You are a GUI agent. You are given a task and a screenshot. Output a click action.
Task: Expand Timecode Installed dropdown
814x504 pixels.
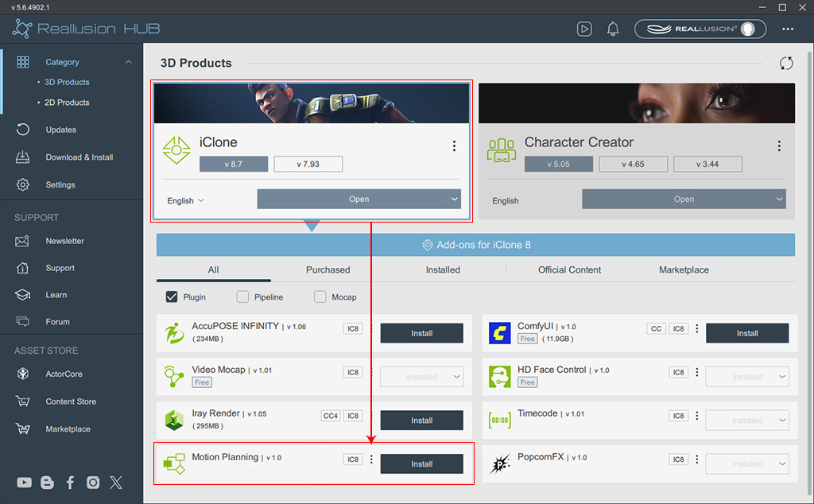[747, 421]
